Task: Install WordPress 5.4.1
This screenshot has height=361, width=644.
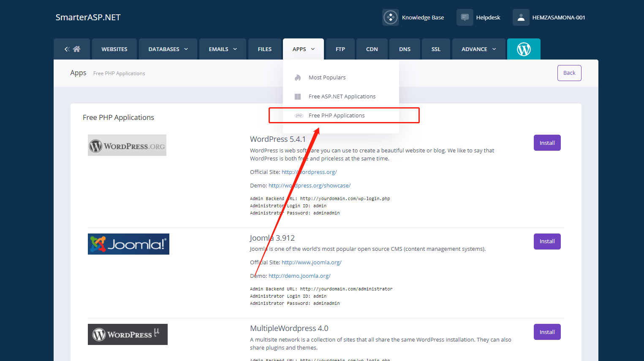Action: coord(547,142)
